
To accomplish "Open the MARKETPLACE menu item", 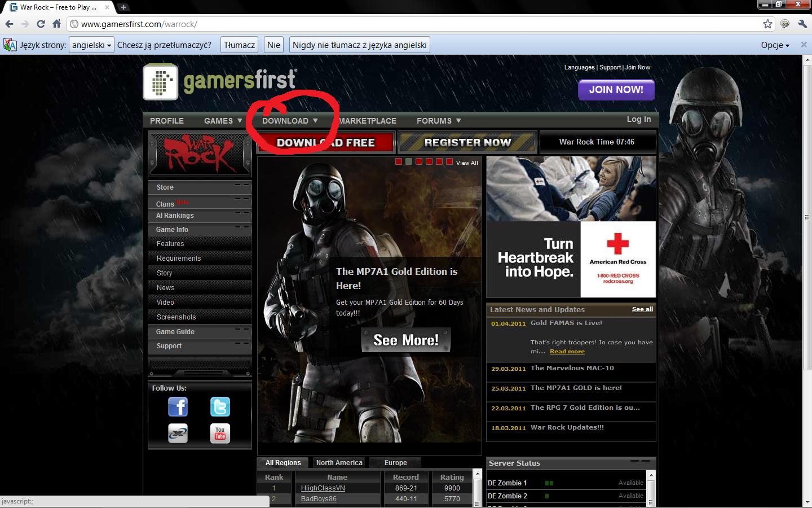I will [368, 121].
